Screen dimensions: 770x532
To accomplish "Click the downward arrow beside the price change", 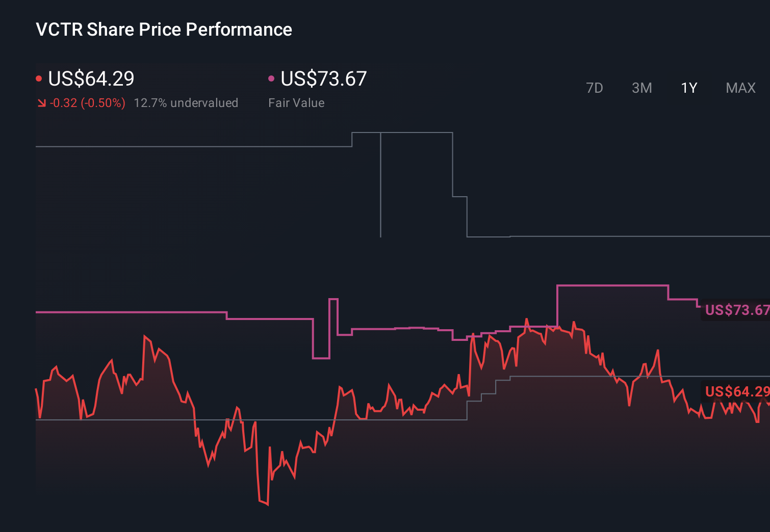I will point(41,103).
